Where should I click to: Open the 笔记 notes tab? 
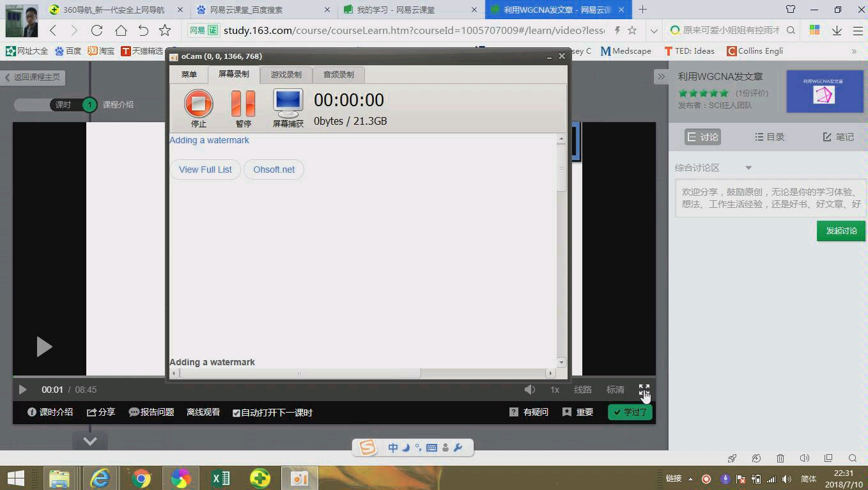tap(838, 137)
